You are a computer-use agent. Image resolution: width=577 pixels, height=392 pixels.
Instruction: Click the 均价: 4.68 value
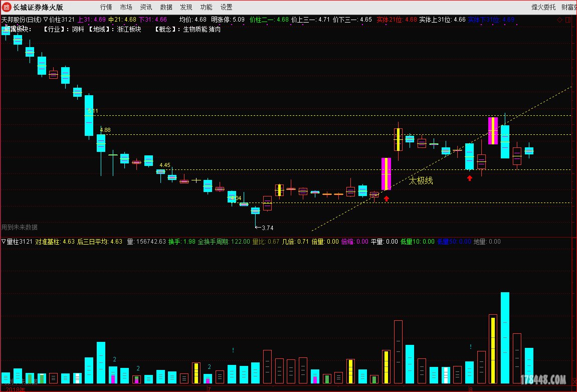click(193, 20)
